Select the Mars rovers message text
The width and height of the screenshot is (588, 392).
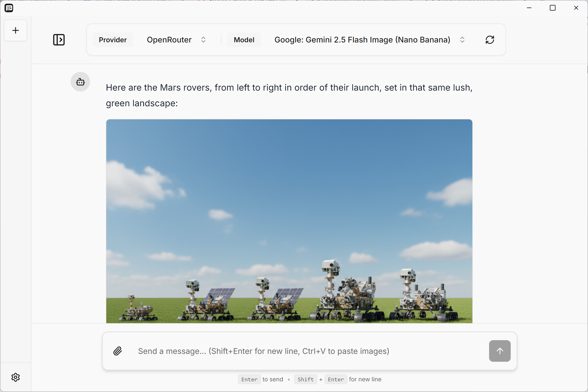pos(289,95)
